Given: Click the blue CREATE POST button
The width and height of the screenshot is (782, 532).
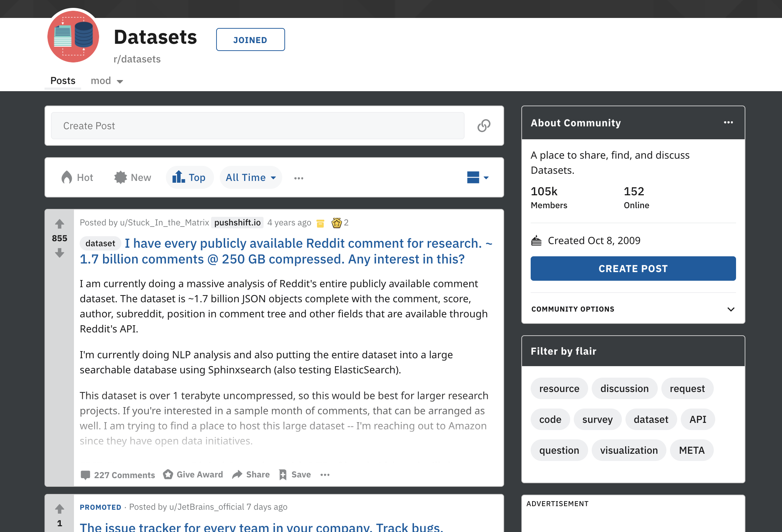Looking at the screenshot, I should point(633,269).
